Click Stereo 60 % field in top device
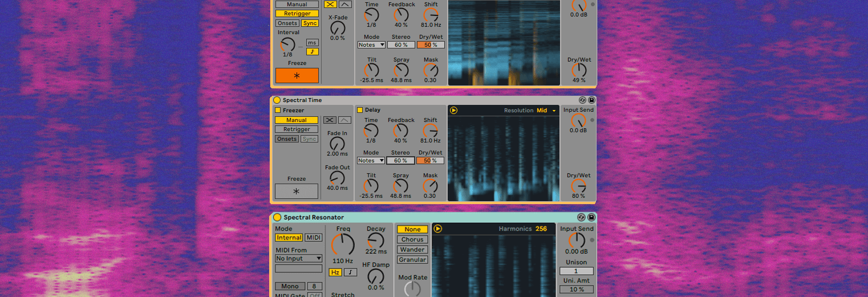Screen dimensions: 868x297 [x=401, y=45]
